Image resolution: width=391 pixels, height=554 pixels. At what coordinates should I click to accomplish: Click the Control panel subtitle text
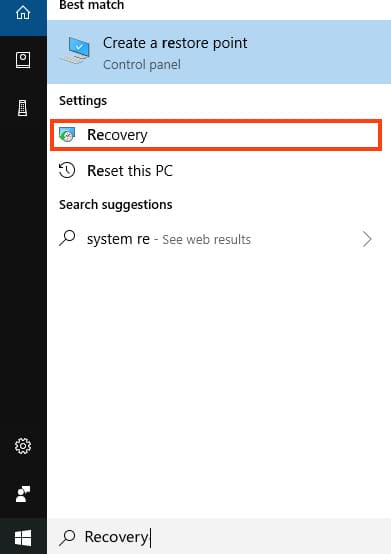click(x=142, y=65)
